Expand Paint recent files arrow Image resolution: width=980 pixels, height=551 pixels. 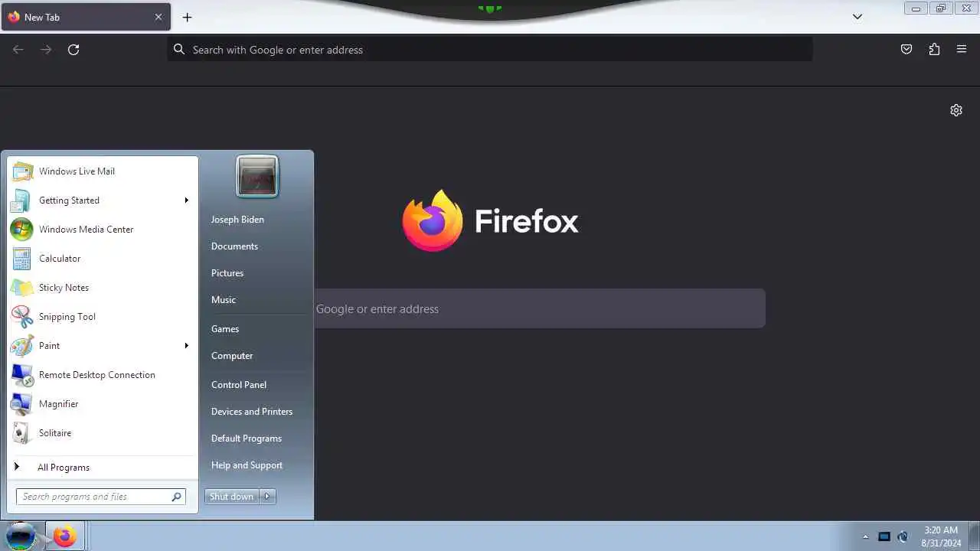(186, 346)
